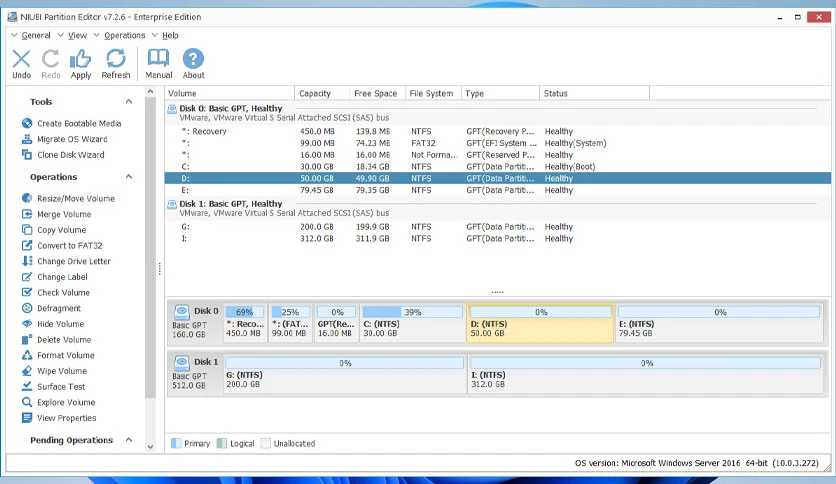
Task: Click the C: (NTFS) 39% usage block
Action: pyautogui.click(x=412, y=323)
